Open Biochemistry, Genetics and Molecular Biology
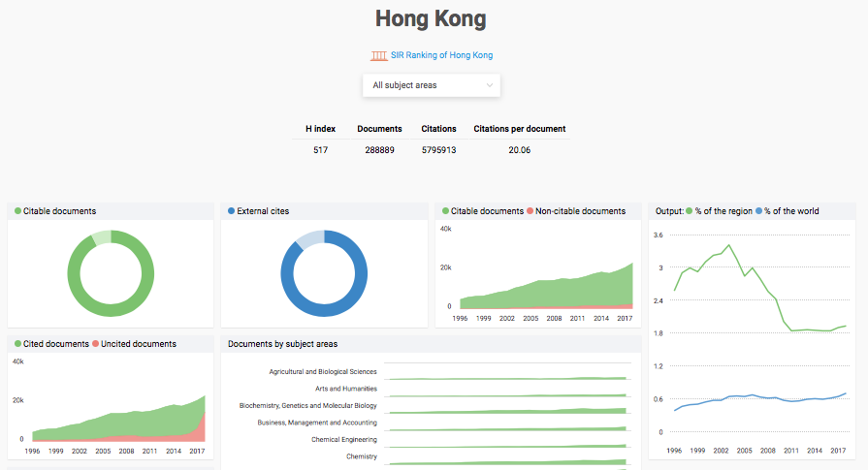 pyautogui.click(x=307, y=406)
